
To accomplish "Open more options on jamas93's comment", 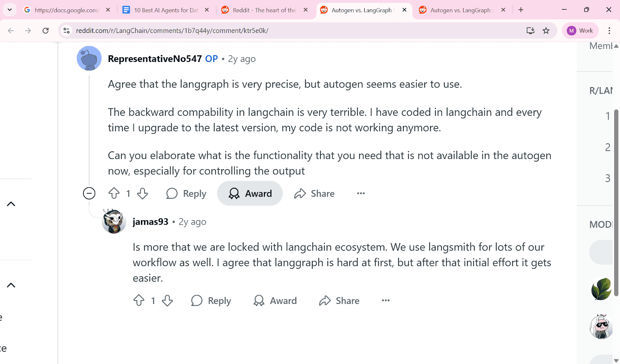I will [x=385, y=300].
